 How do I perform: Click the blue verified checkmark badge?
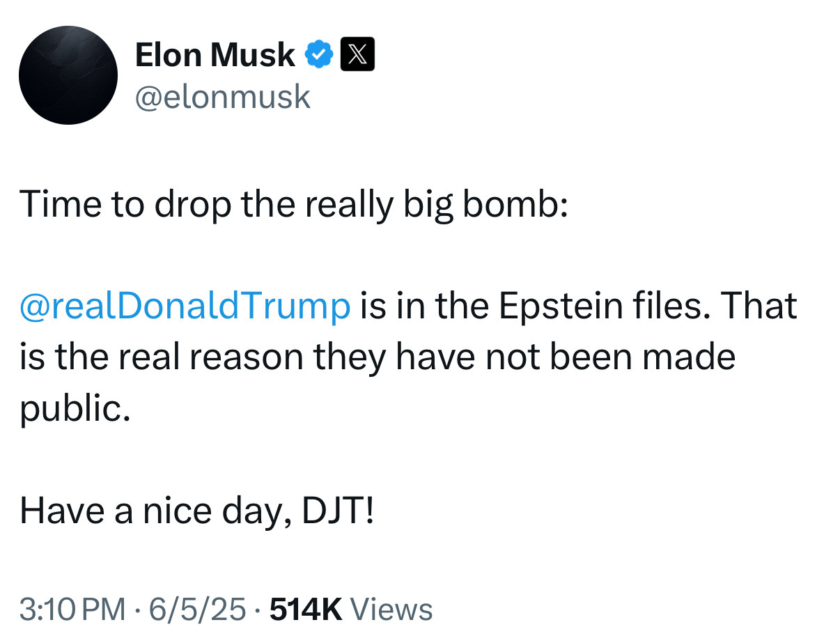point(319,54)
